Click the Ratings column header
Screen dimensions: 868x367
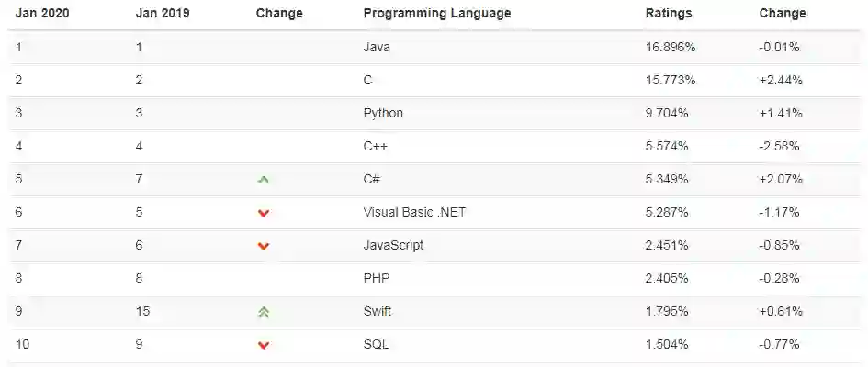669,14
